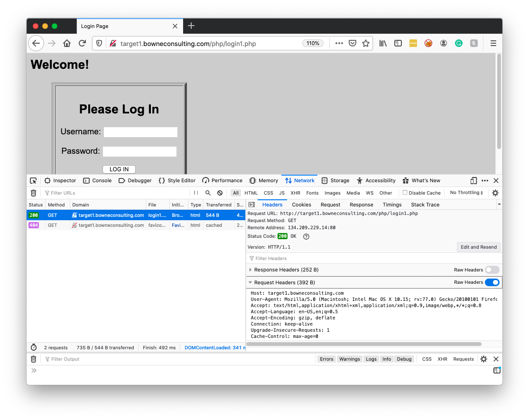This screenshot has width=529, height=420.
Task: Save page to Pocket
Action: click(x=353, y=43)
